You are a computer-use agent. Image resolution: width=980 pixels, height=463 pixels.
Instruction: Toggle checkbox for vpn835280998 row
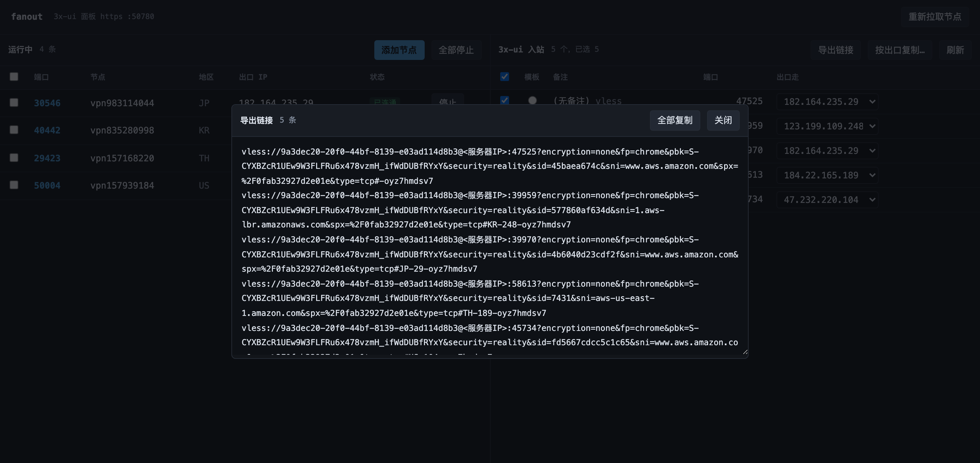(x=14, y=130)
